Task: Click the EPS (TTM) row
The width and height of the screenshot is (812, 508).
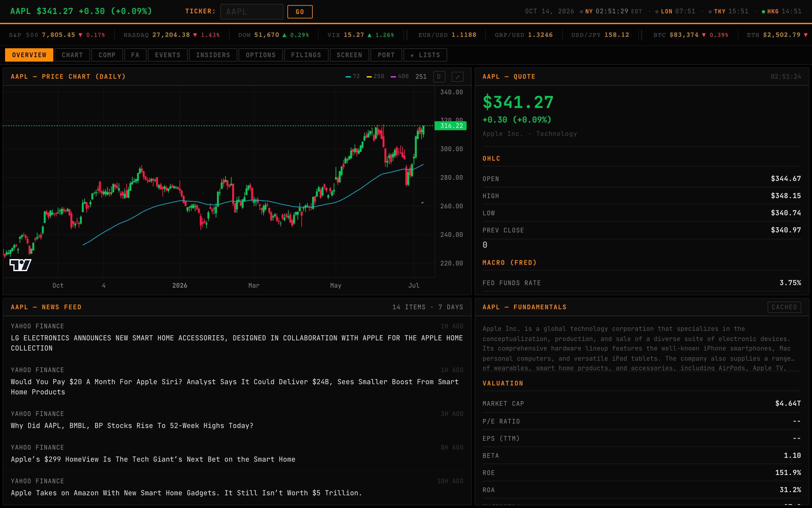Action: (x=642, y=438)
